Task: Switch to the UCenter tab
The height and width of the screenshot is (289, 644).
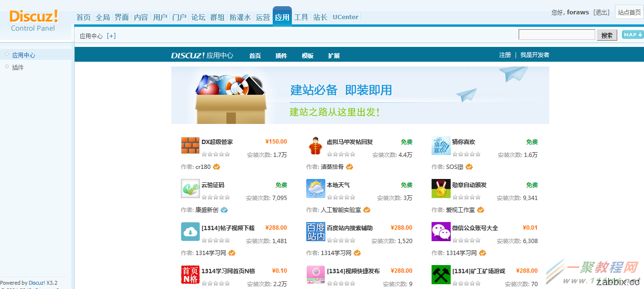Action: tap(345, 17)
